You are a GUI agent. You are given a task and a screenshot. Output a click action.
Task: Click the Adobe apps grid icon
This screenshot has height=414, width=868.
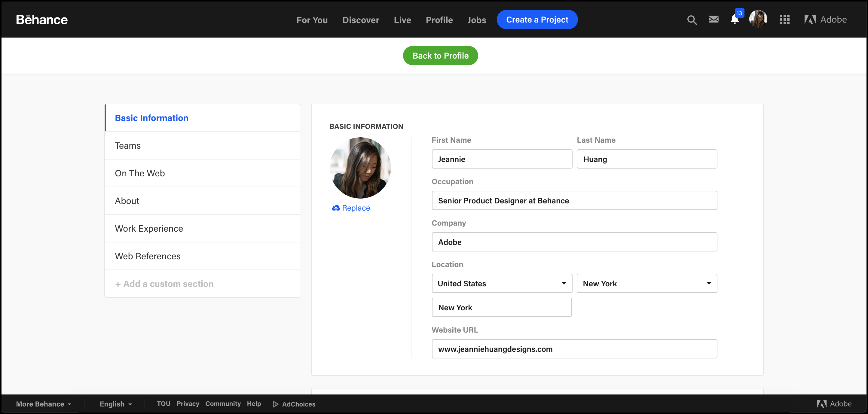tap(784, 19)
